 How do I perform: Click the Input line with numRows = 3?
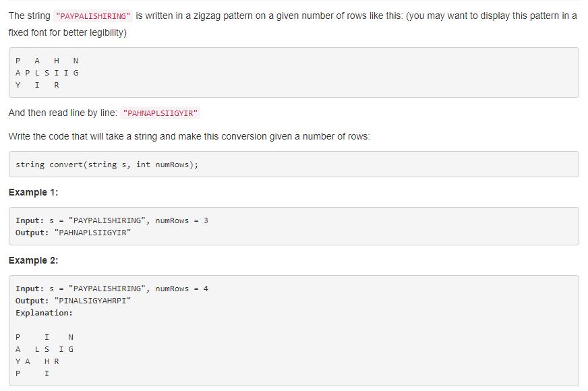coord(112,220)
